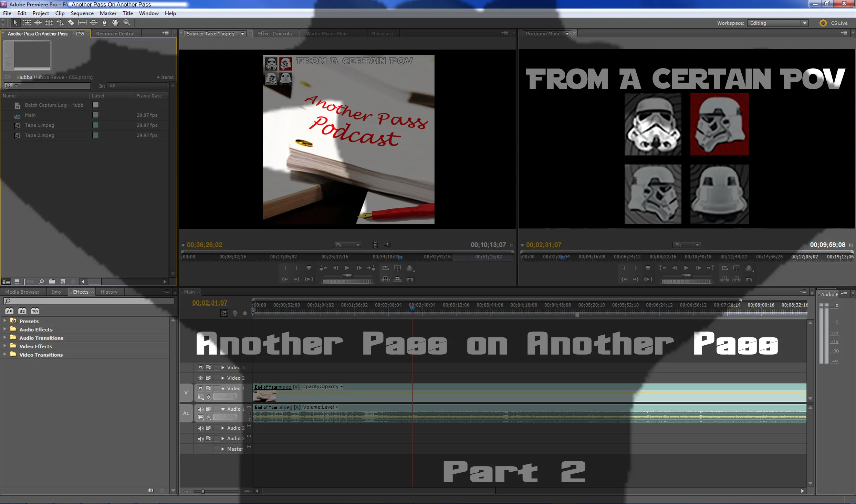This screenshot has height=504, width=856.
Task: Expand the Video 3 track
Action: point(223,367)
